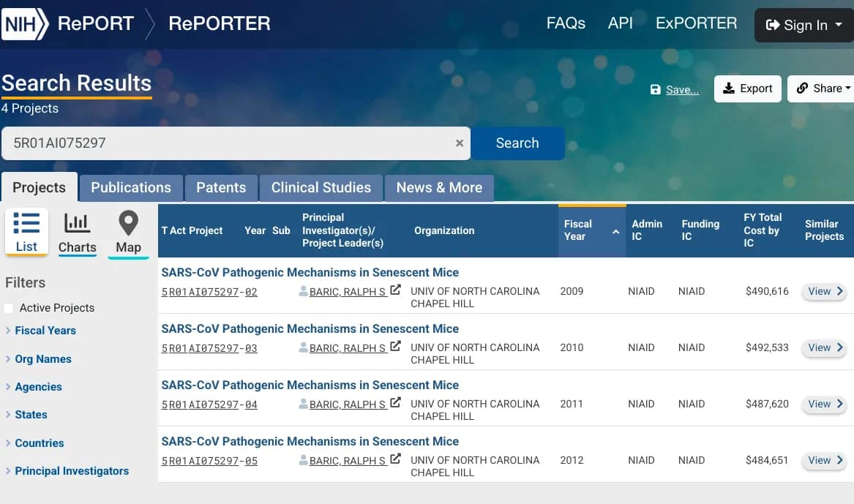View similar projects for 2012 row
The image size is (854, 504).
click(x=825, y=460)
